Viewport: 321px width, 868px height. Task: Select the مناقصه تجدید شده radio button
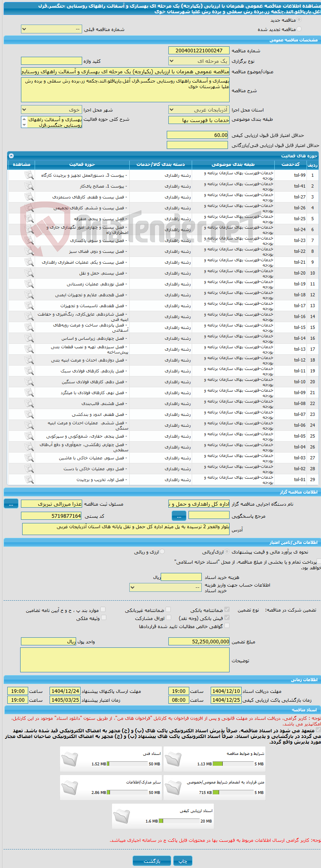point(298,29)
